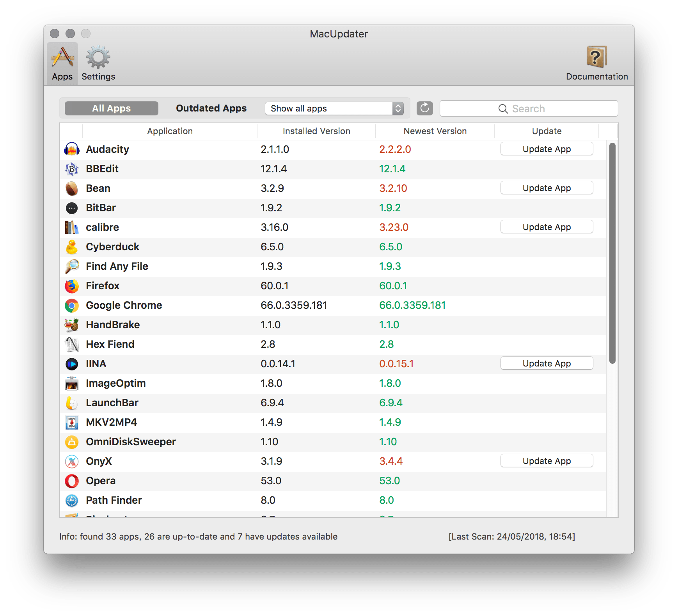The height and width of the screenshot is (616, 678).
Task: Click the OmniDiskSweeper app icon
Action: tap(72, 442)
